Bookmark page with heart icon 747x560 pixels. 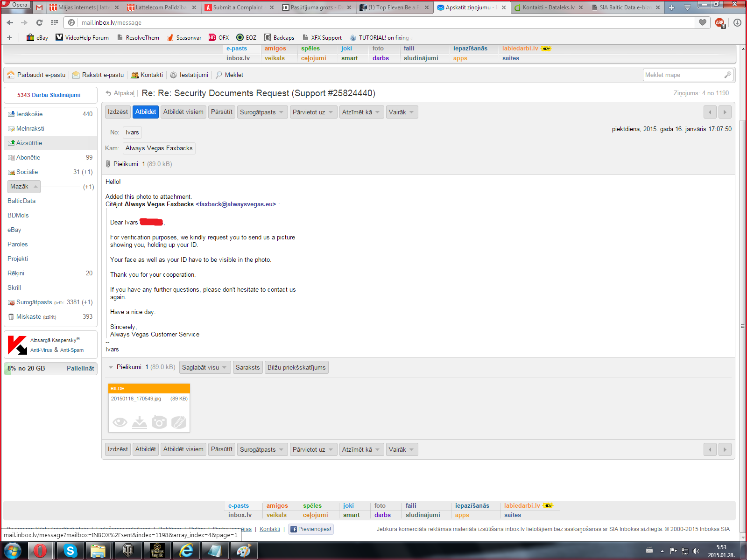[x=703, y=22]
